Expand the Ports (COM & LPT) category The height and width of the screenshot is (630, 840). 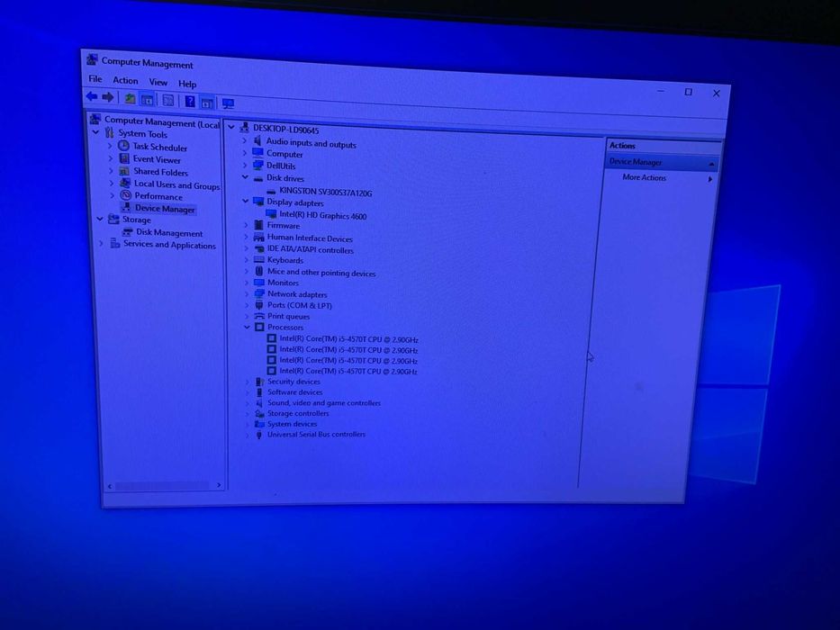[247, 305]
